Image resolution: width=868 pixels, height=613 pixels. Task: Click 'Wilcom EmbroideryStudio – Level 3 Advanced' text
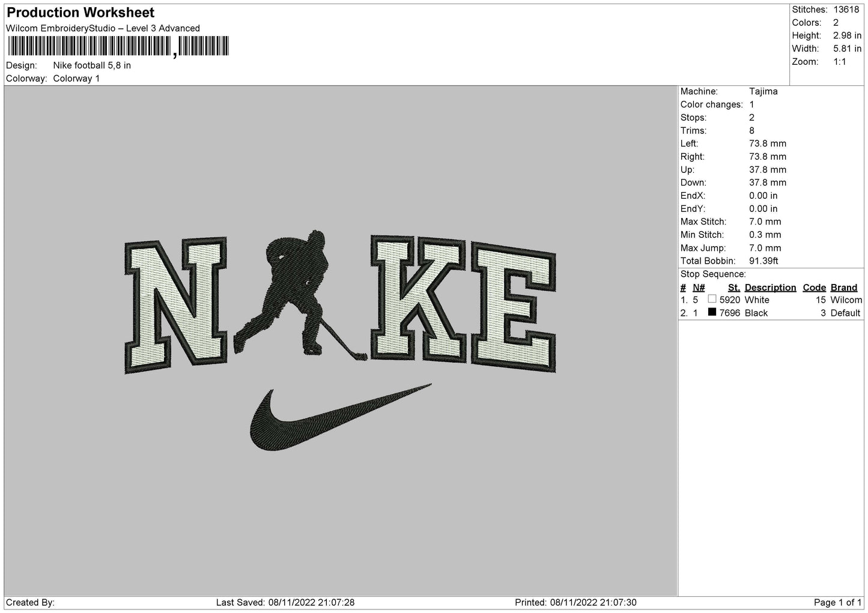[103, 28]
